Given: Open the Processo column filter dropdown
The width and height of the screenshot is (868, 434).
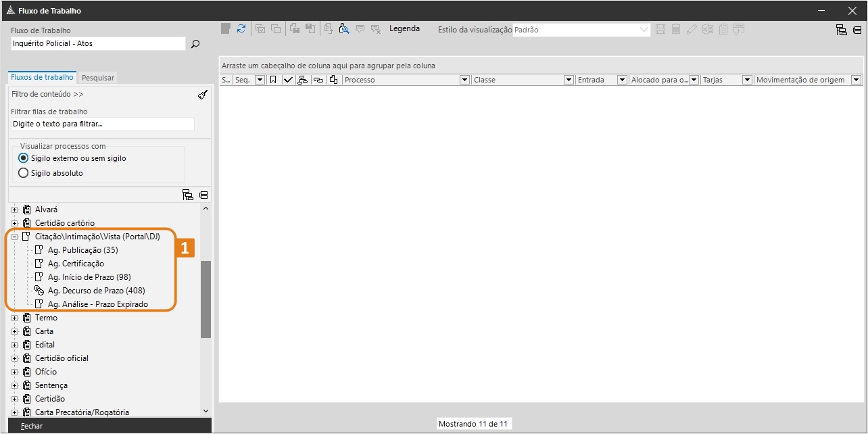Looking at the screenshot, I should tap(464, 80).
